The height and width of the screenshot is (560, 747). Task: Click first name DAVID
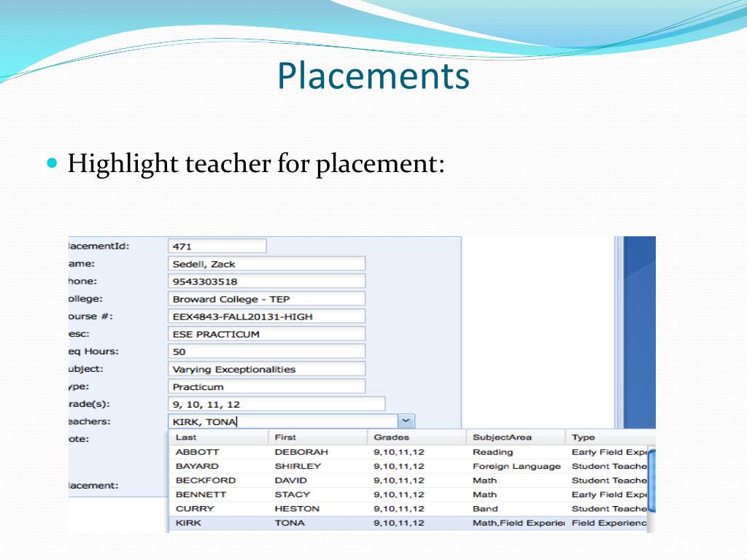point(290,481)
